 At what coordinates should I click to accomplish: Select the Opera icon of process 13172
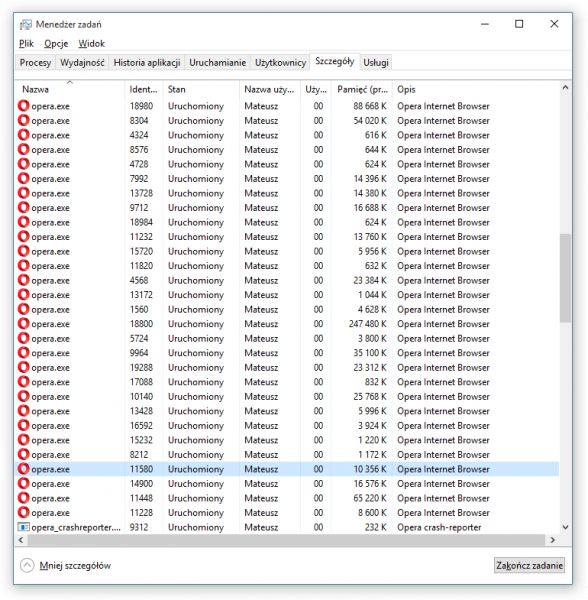point(24,295)
